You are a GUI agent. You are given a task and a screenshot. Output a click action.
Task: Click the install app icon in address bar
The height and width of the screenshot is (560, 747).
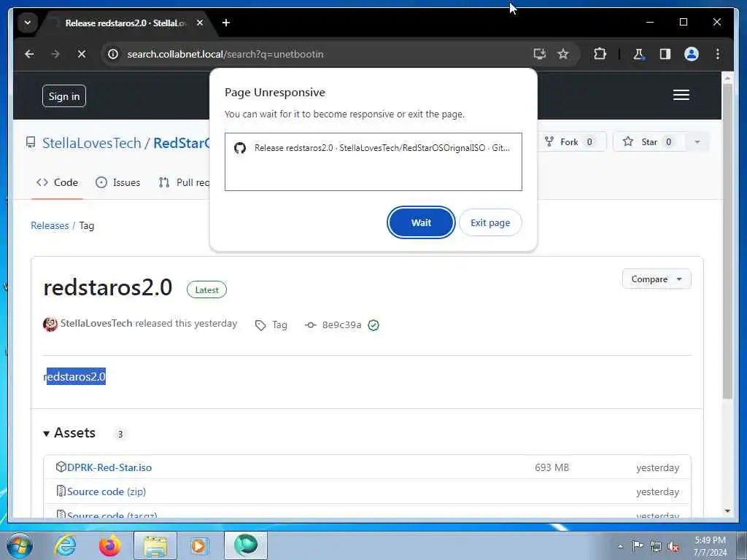click(539, 54)
